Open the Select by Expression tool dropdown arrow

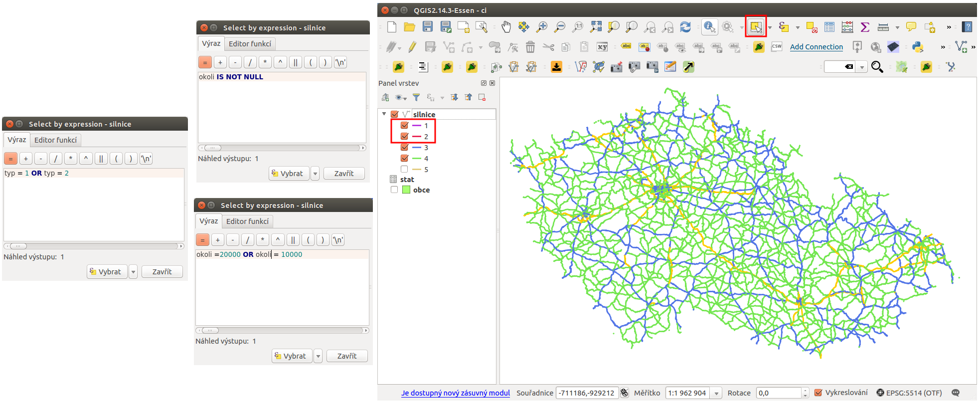[798, 27]
